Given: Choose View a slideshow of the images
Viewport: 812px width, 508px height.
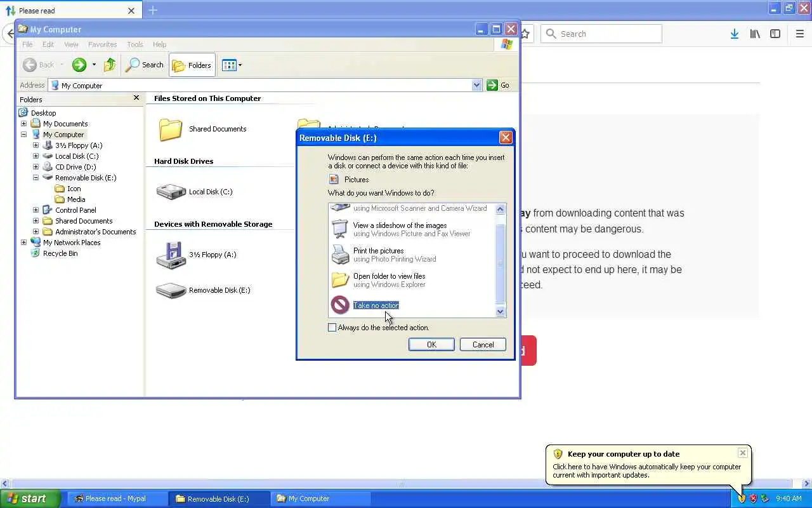Looking at the screenshot, I should pos(411,229).
